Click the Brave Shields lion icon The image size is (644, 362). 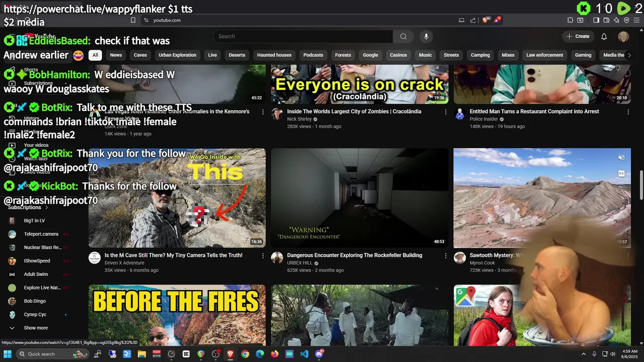485,20
